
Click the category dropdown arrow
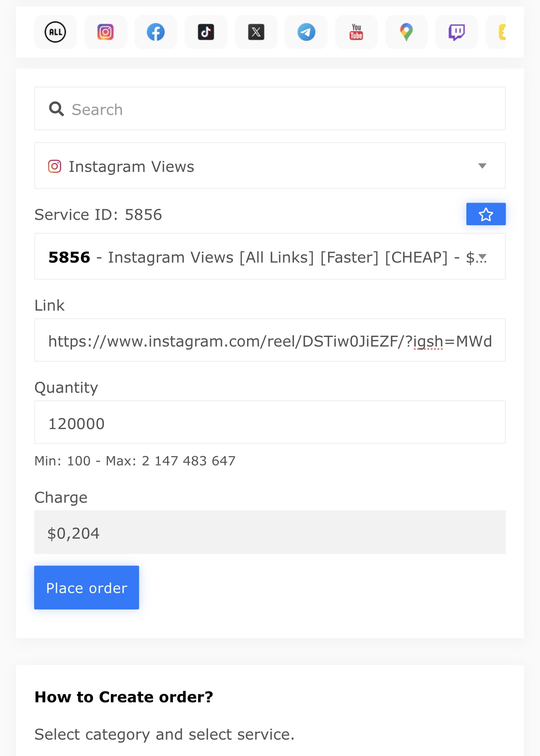(482, 166)
